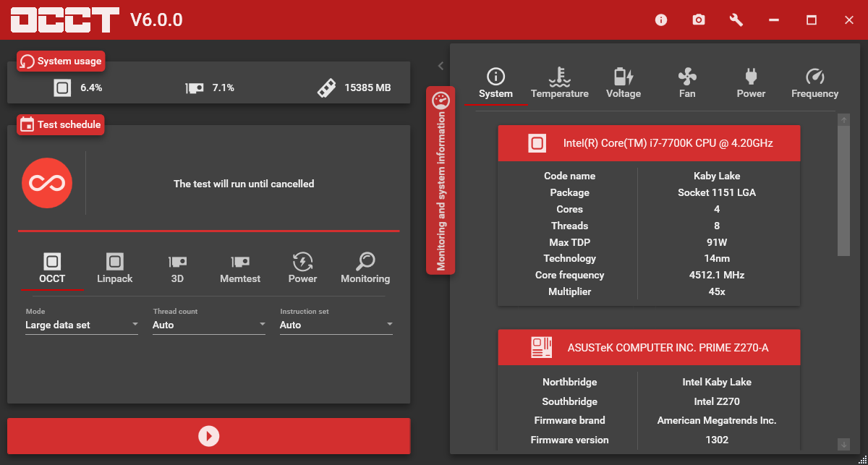
Task: Open the Frequency monitoring tab
Action: pyautogui.click(x=814, y=84)
